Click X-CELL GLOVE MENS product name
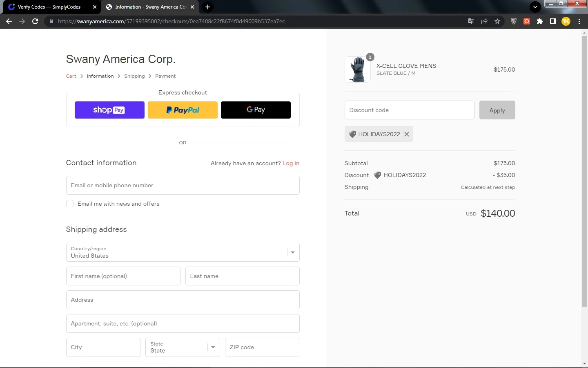Image resolution: width=588 pixels, height=368 pixels. [406, 66]
